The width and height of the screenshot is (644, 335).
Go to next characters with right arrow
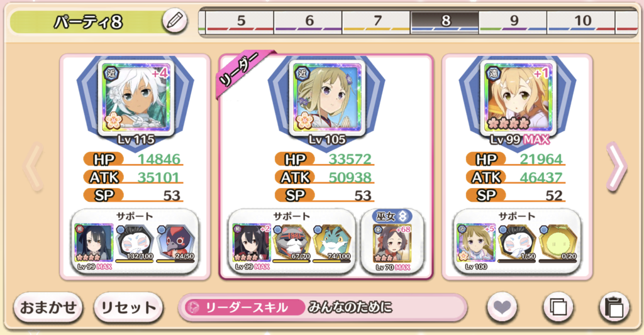pyautogui.click(x=617, y=167)
